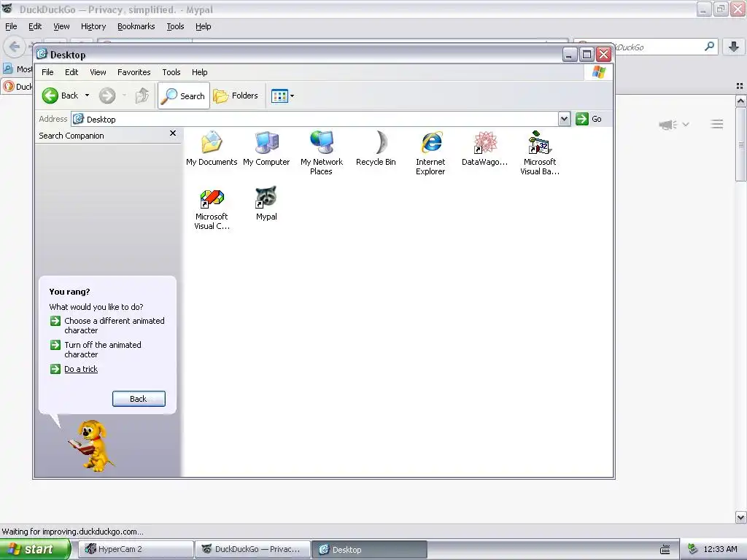The height and width of the screenshot is (560, 747).
Task: Open the Help menu in Desktop window
Action: tap(200, 72)
